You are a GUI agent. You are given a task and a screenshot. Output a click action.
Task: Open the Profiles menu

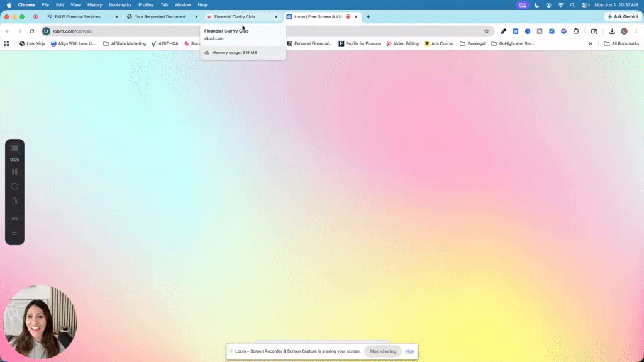pos(146,5)
